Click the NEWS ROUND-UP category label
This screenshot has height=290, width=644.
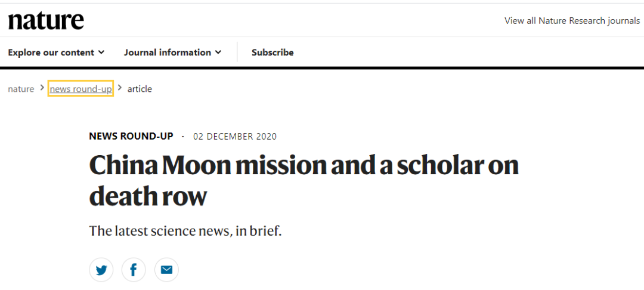click(131, 136)
